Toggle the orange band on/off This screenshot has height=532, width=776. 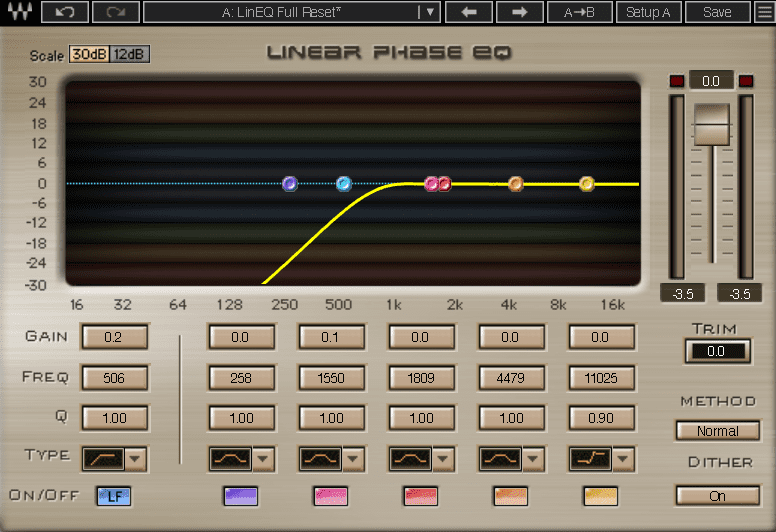(511, 496)
